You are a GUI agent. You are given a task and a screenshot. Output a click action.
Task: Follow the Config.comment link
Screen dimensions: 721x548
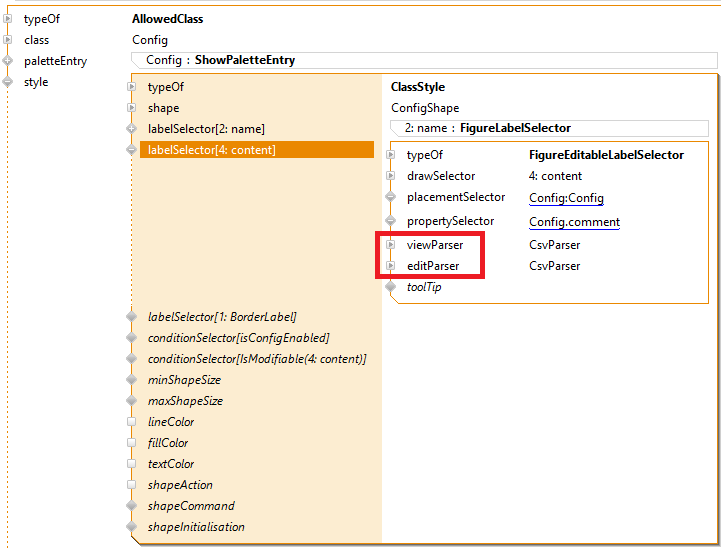[574, 222]
